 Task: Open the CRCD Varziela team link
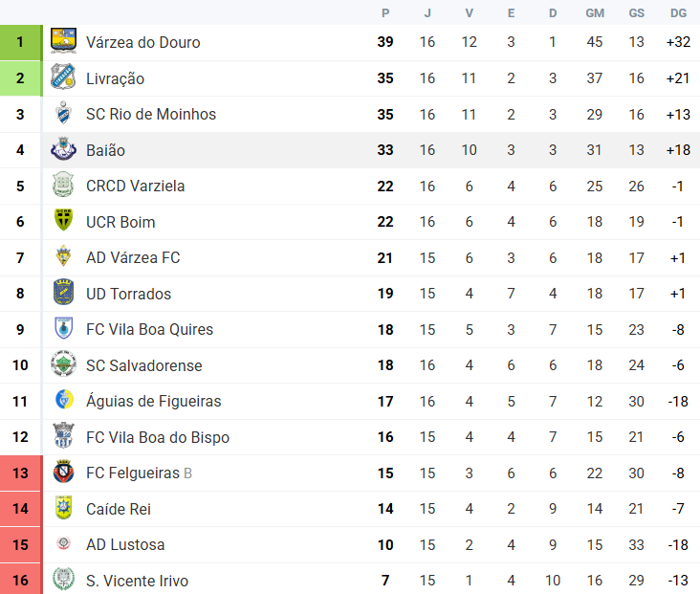coord(135,186)
